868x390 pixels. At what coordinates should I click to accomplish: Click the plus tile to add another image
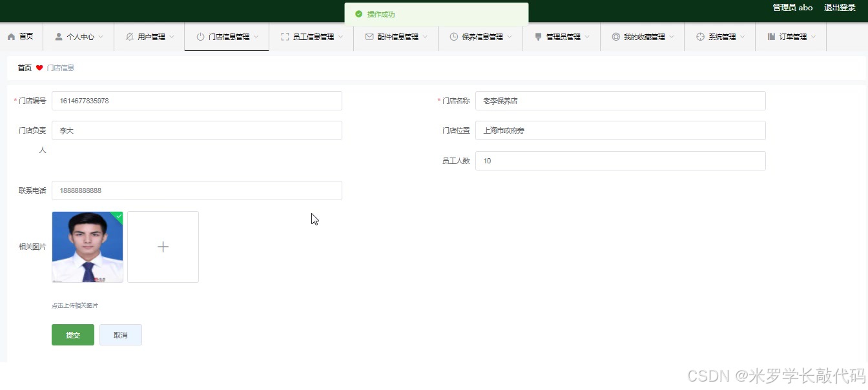point(163,247)
